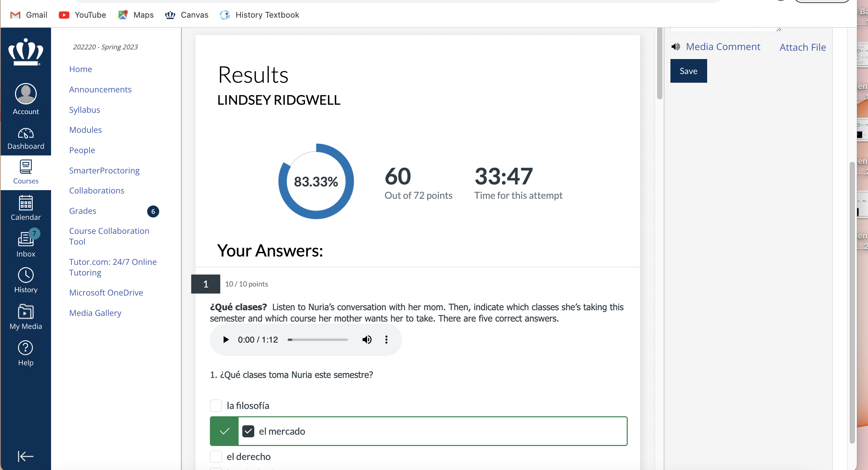
Task: Open the Courses menu
Action: pyautogui.click(x=26, y=172)
